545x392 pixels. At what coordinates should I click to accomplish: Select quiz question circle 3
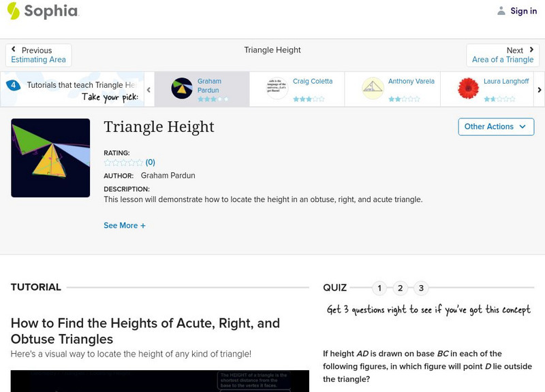(422, 288)
